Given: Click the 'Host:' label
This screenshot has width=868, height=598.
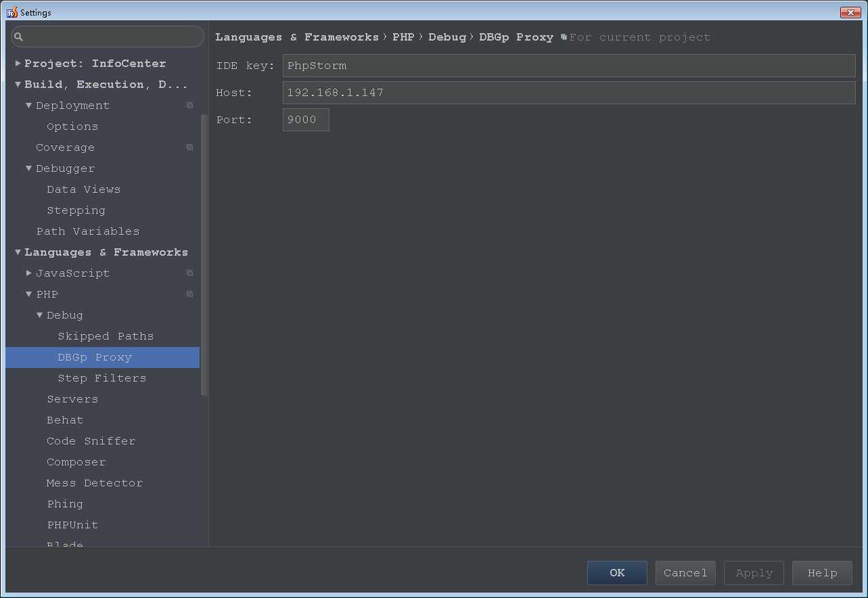Looking at the screenshot, I should coord(234,93).
